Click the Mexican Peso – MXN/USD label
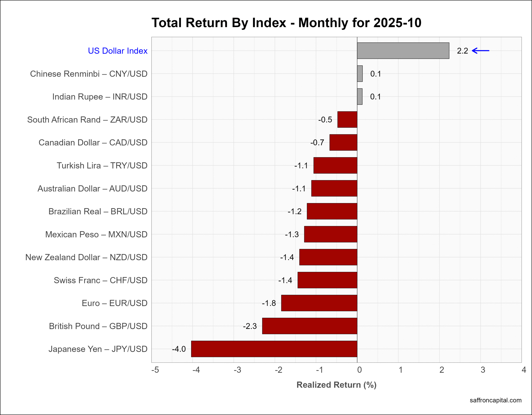Viewport: 532px width, 415px height. pyautogui.click(x=96, y=234)
